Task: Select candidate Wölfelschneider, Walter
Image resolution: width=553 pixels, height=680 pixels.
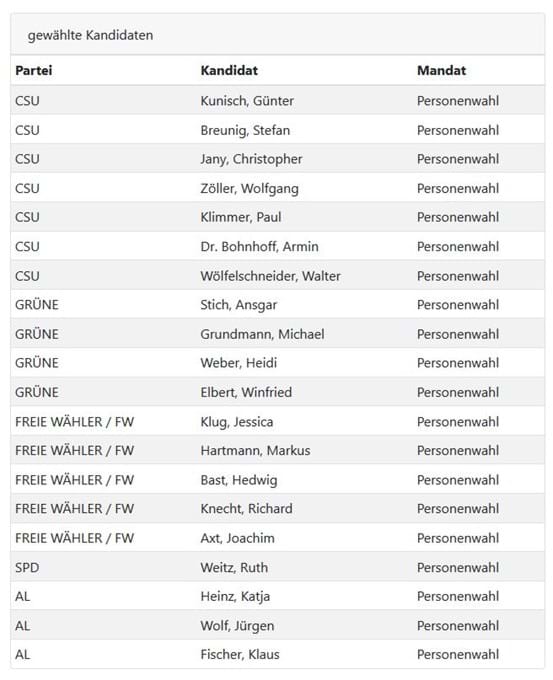Action: tap(270, 276)
